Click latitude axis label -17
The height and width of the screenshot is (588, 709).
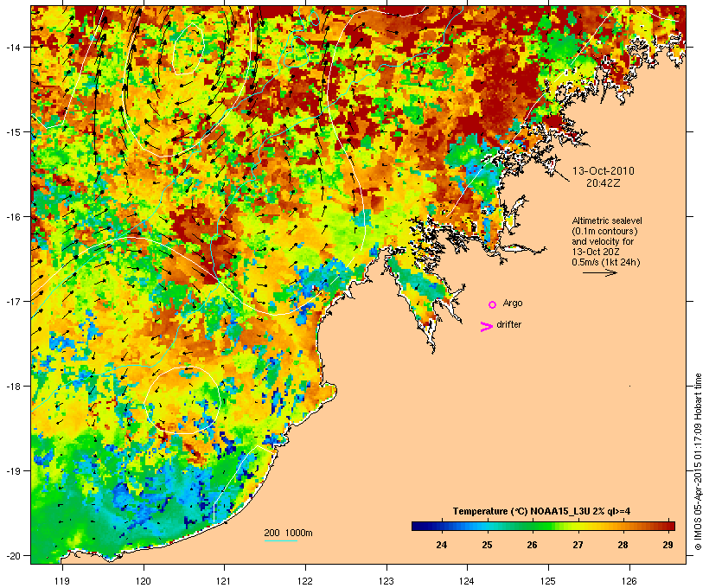tap(13, 301)
